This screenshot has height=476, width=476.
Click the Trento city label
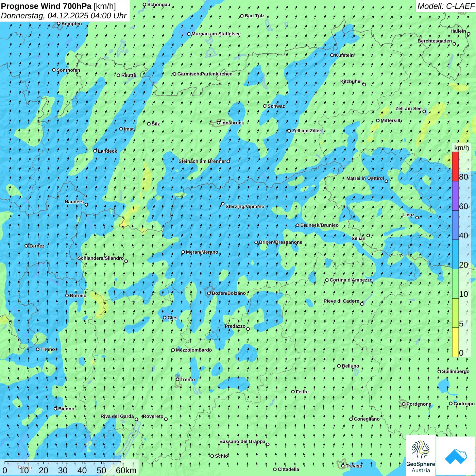coord(187,379)
